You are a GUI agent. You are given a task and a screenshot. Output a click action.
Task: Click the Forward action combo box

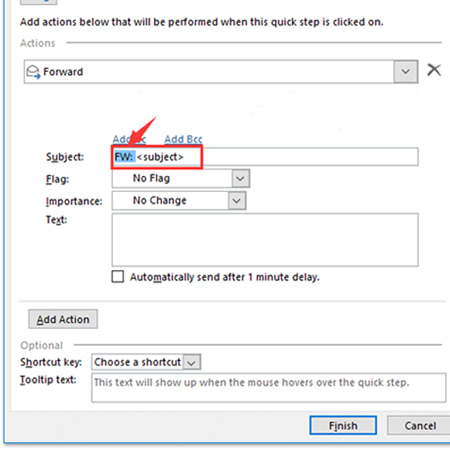click(x=221, y=71)
